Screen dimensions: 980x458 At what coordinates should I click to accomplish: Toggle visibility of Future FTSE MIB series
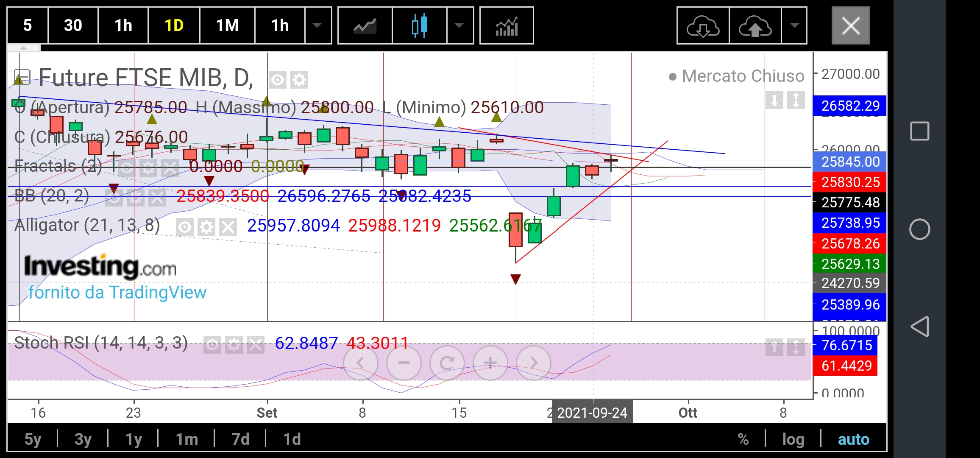(278, 80)
